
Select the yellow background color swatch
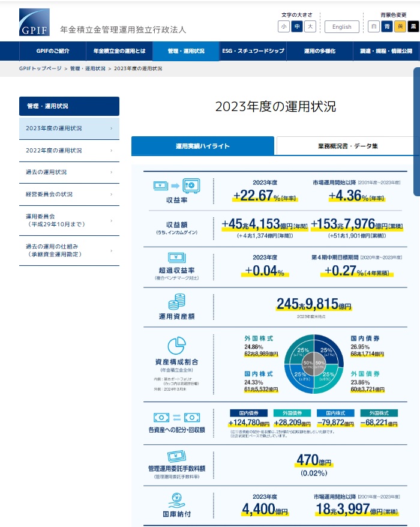pyautogui.click(x=400, y=26)
